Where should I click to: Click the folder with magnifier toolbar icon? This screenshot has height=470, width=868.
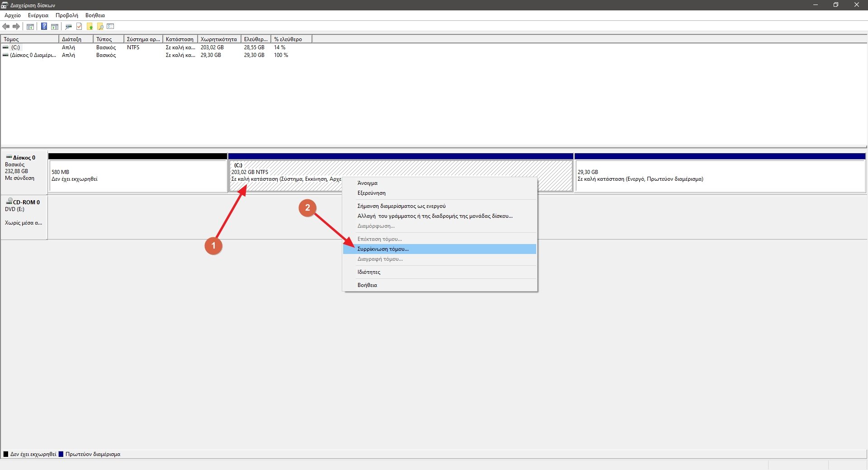[100, 27]
